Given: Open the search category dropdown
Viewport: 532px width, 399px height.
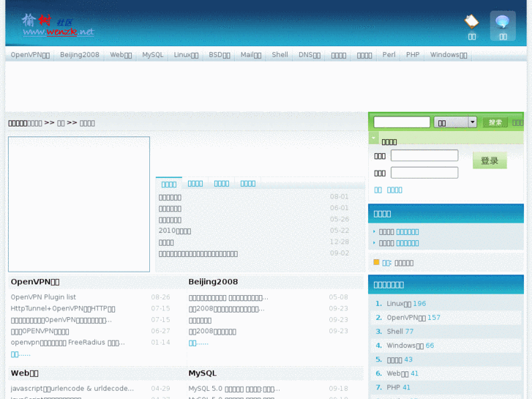Looking at the screenshot, I should (455, 122).
